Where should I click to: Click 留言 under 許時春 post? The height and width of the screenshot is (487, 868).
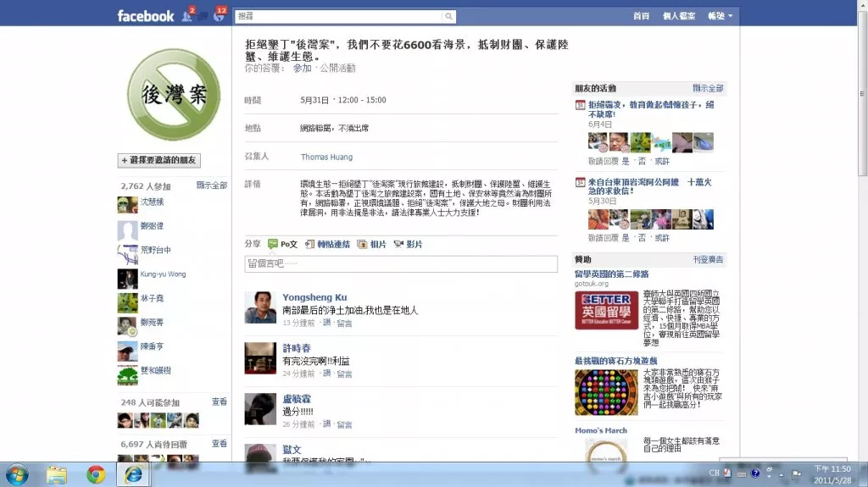(x=344, y=374)
